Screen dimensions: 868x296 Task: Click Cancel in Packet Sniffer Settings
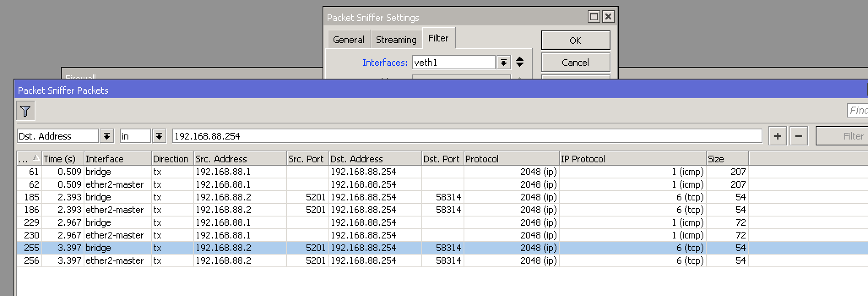point(575,63)
